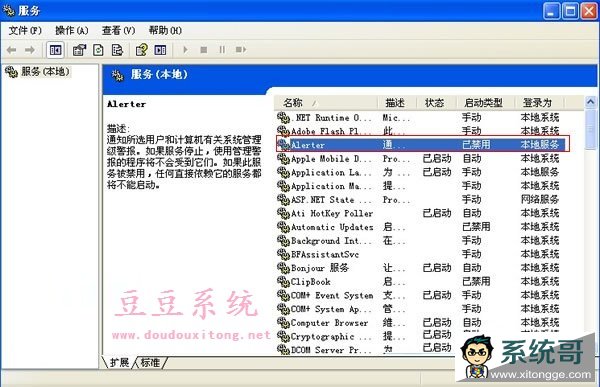Image resolution: width=600 pixels, height=387 pixels.
Task: Select the Application Ma... service name
Action: pos(331,186)
